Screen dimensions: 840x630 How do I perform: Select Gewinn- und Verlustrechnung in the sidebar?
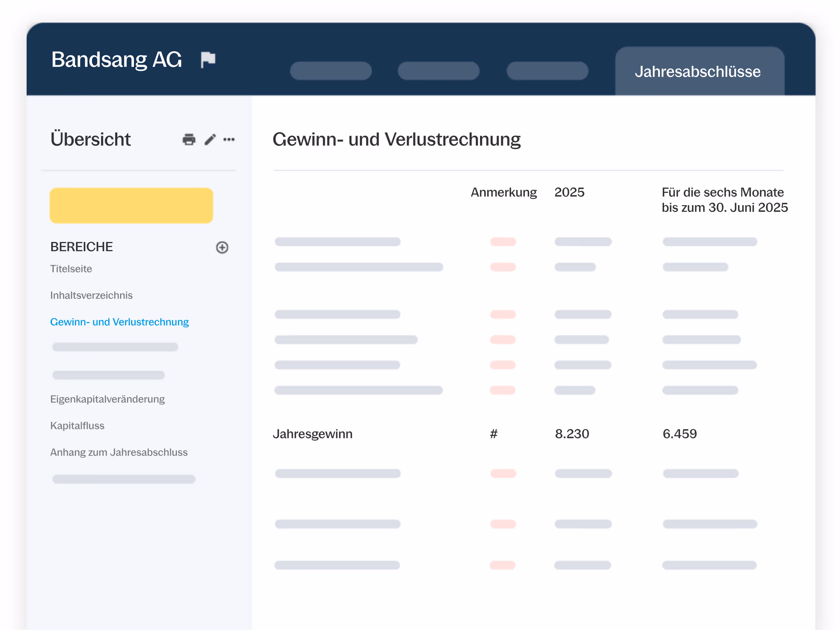pos(119,322)
